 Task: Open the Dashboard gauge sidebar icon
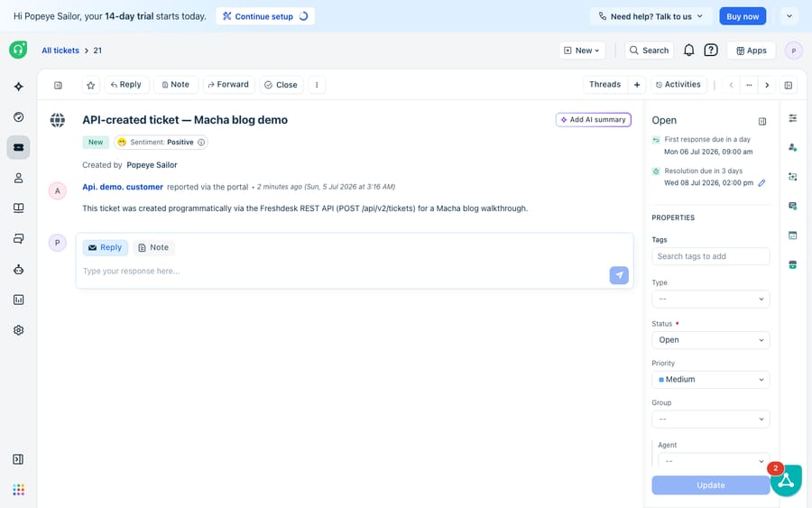[x=19, y=117]
